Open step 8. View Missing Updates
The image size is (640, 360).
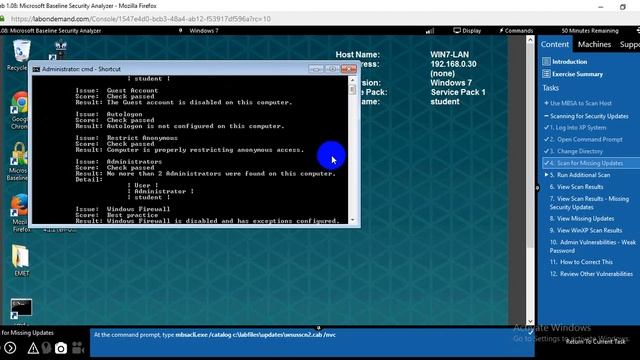tap(582, 218)
